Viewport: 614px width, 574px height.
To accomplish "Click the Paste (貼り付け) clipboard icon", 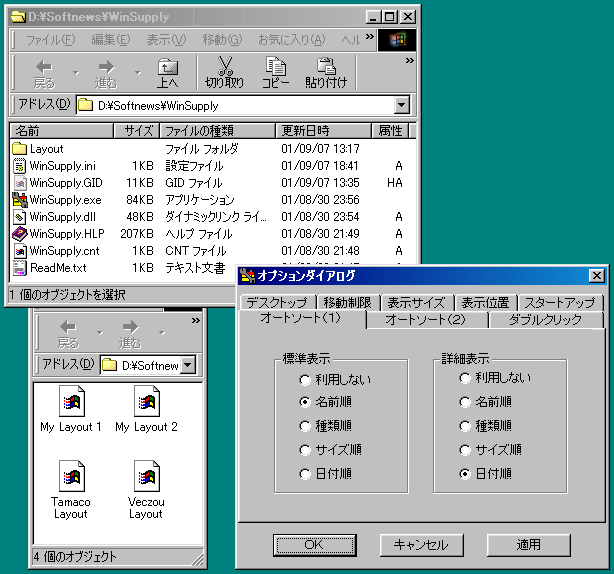I will (326, 66).
